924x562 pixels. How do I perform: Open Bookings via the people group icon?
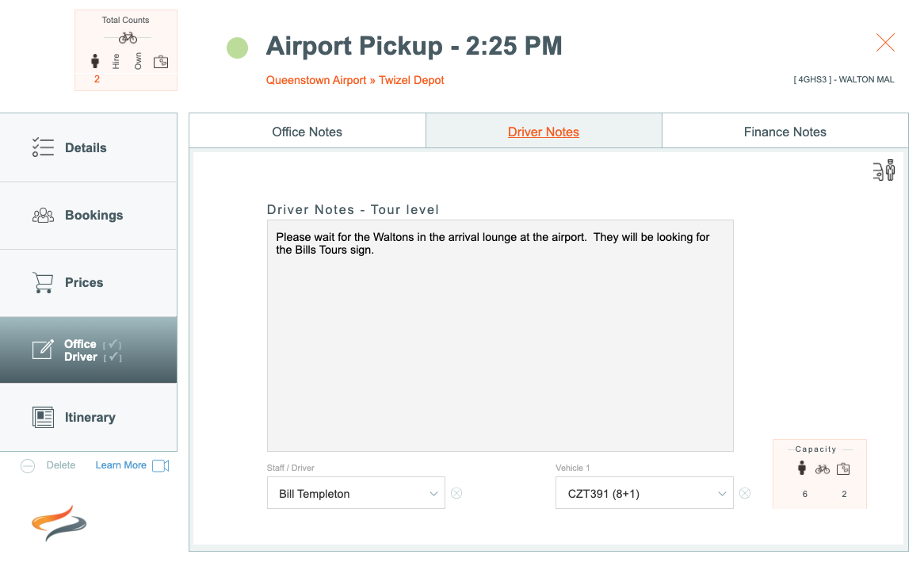(x=43, y=216)
